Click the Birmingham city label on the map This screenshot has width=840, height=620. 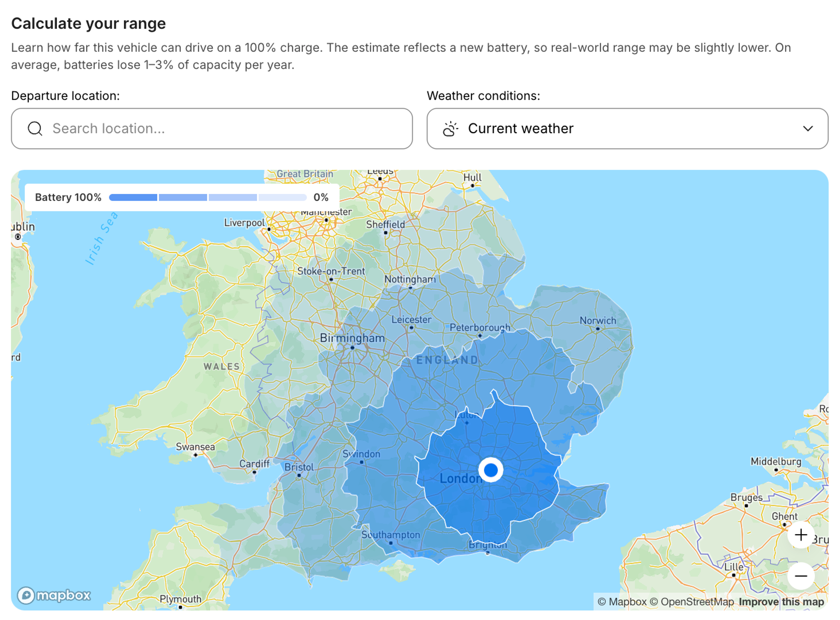point(352,338)
